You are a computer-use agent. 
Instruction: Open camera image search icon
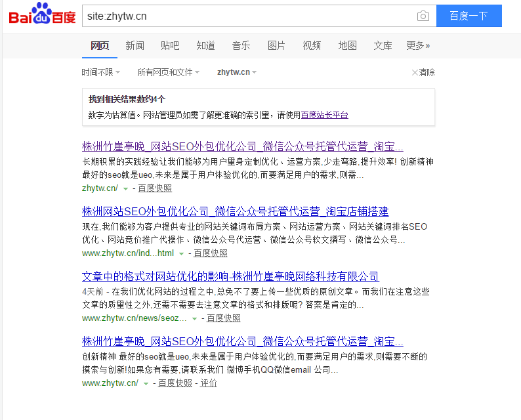point(423,16)
